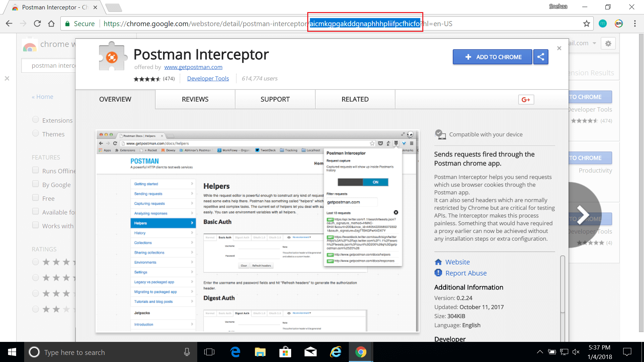
Task: Select the Website house icon
Action: [438, 262]
